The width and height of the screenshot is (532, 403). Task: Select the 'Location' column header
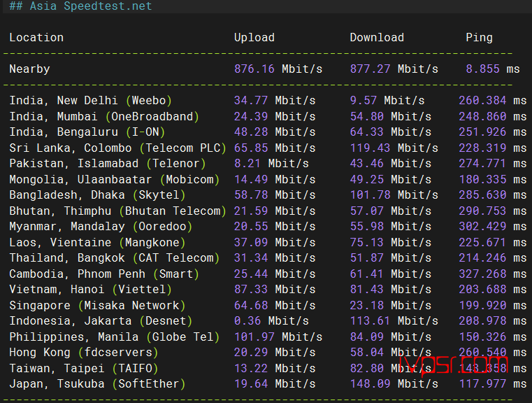[x=36, y=37]
